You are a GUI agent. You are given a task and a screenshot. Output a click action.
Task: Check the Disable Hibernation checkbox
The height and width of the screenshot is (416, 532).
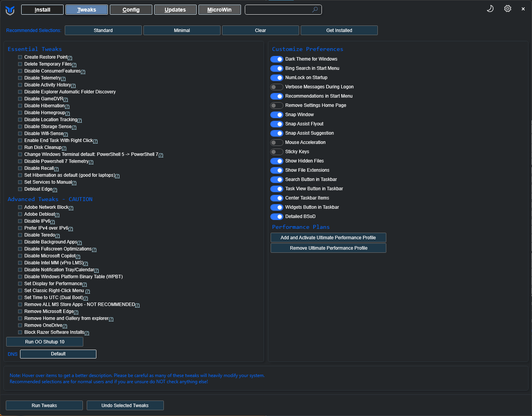point(20,106)
